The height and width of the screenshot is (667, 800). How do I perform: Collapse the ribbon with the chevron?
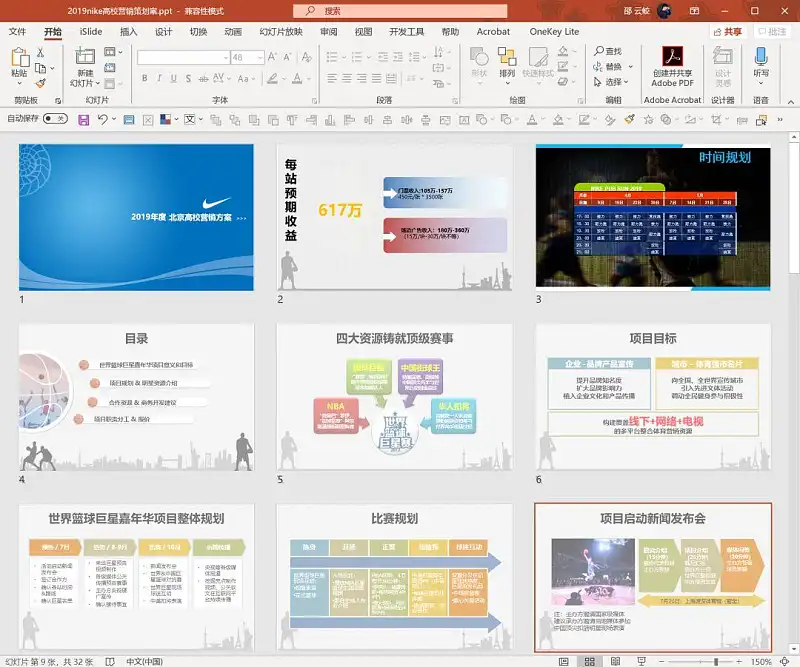point(791,102)
